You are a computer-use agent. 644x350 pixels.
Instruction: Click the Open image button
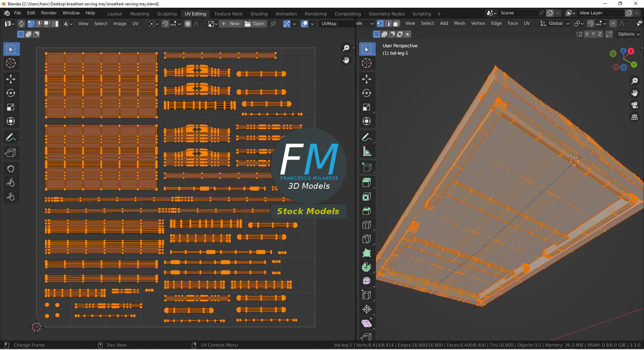point(255,24)
